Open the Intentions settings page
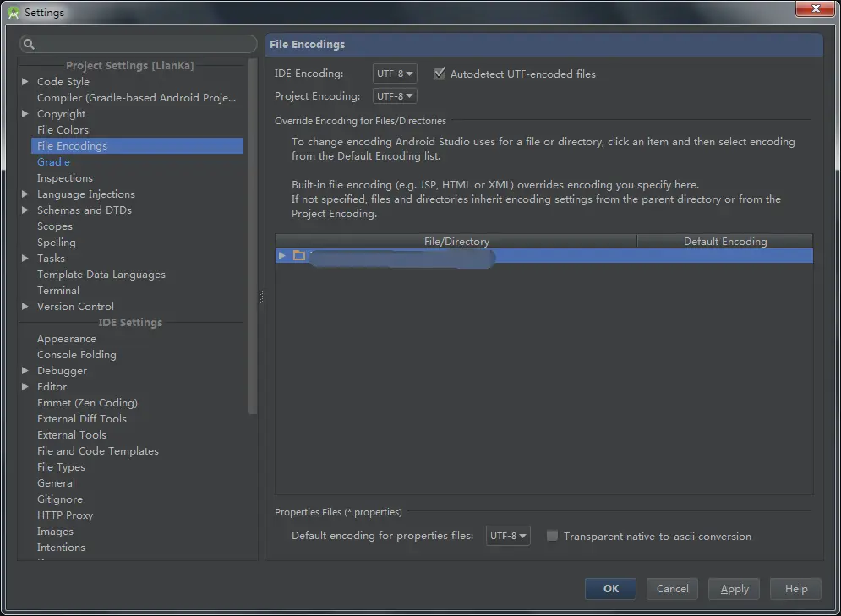The image size is (841, 616). click(61, 548)
